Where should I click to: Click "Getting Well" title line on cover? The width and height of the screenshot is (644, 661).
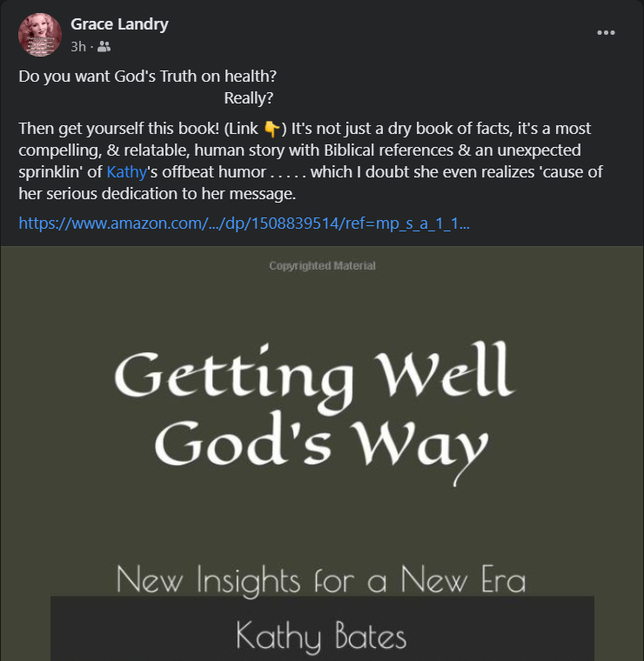point(313,374)
